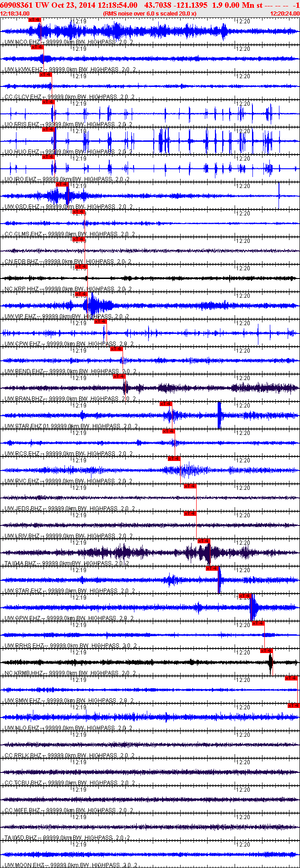Select the red pick flag on UW.SMW trace
Image resolution: width=300 pixels, height=868 pixels.
point(291,678)
